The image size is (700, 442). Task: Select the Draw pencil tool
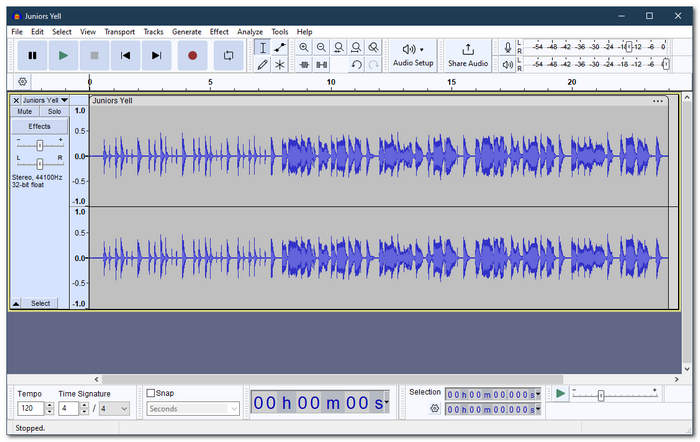262,65
